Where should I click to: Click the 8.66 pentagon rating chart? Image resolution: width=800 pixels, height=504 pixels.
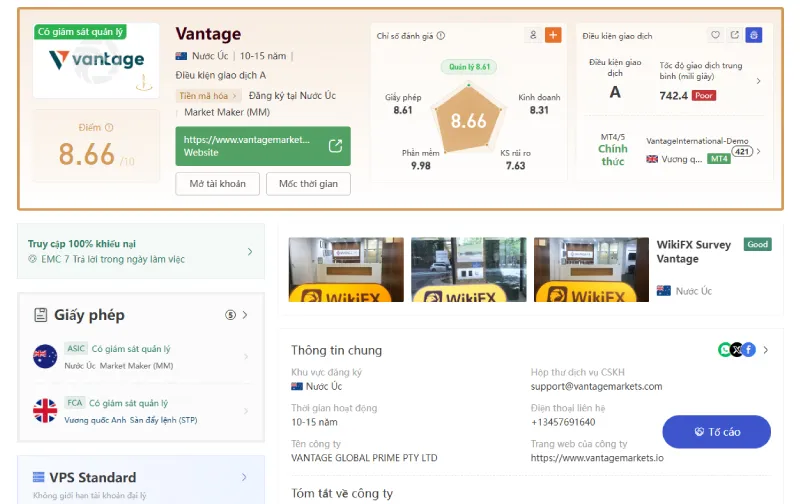coord(468,120)
